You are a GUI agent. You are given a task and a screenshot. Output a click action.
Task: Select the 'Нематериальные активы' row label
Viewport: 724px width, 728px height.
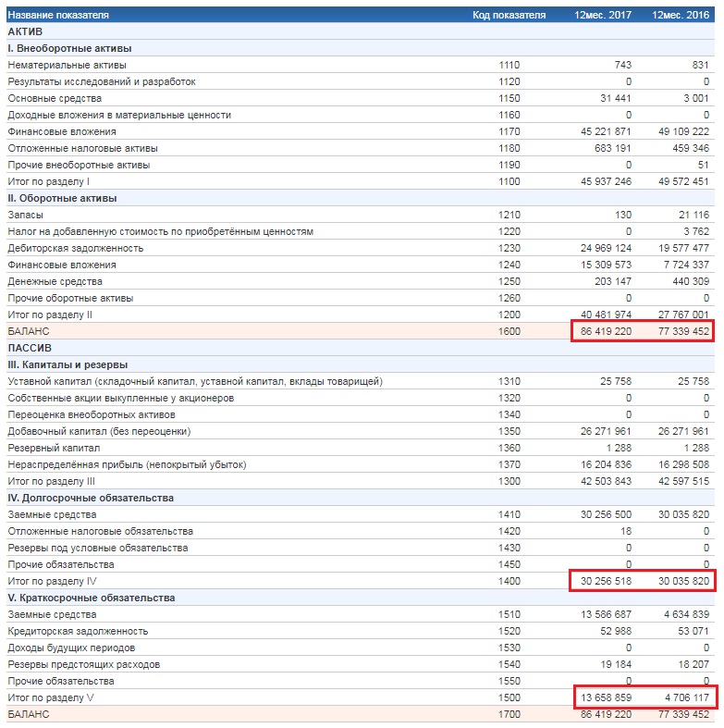[x=67, y=65]
